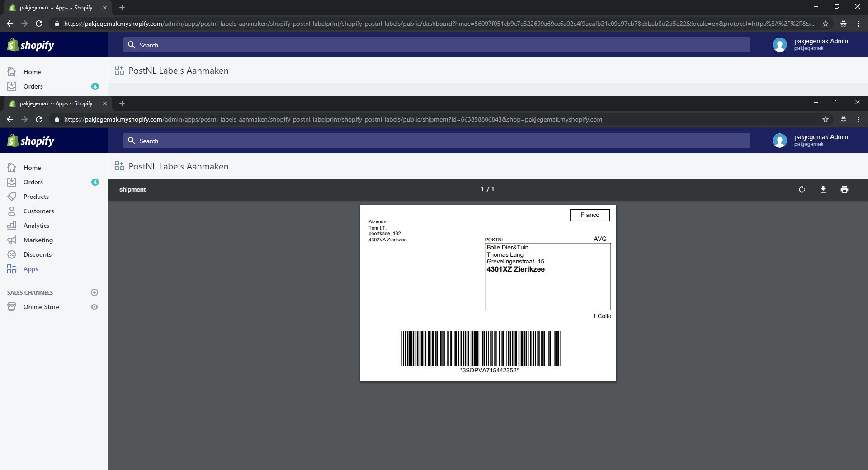This screenshot has height=470, width=868.
Task: Click the 1 / 1 page indicator
Action: click(x=487, y=189)
